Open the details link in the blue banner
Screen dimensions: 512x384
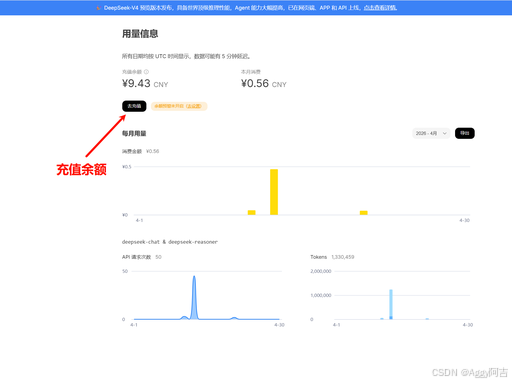[x=380, y=8]
